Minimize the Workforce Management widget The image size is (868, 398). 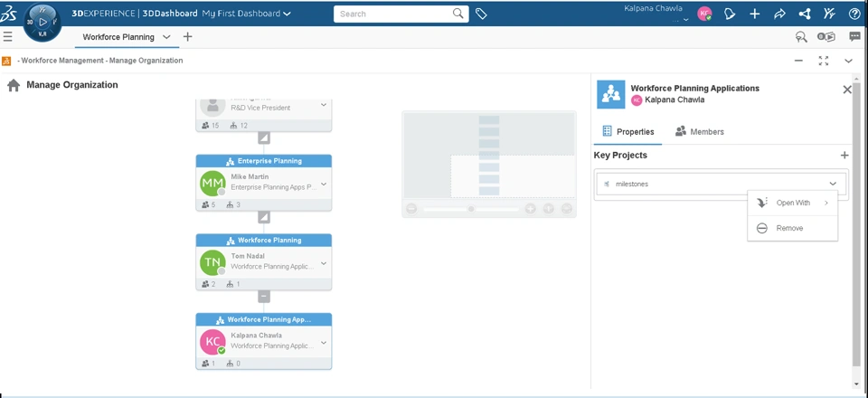[798, 61]
